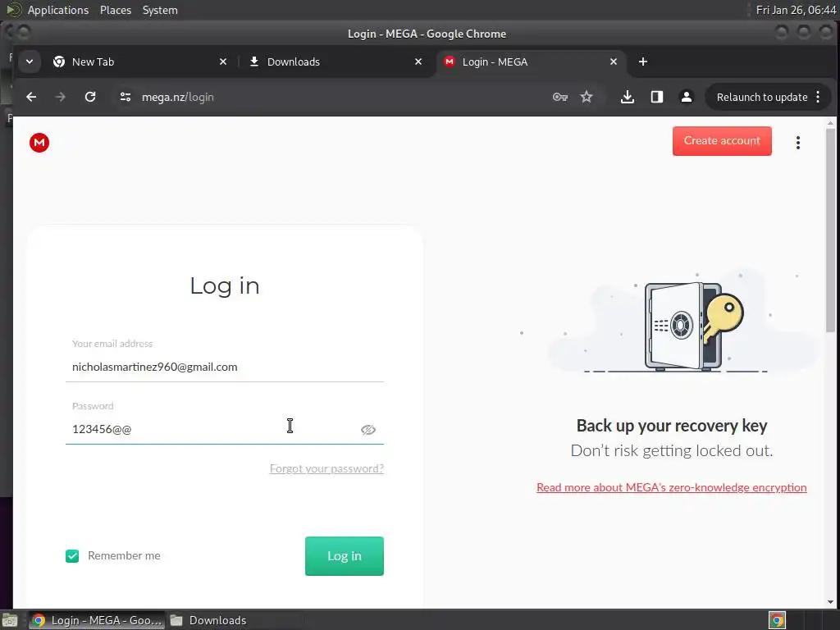Open the Forgot your password link
The width and height of the screenshot is (840, 630).
pyautogui.click(x=326, y=468)
